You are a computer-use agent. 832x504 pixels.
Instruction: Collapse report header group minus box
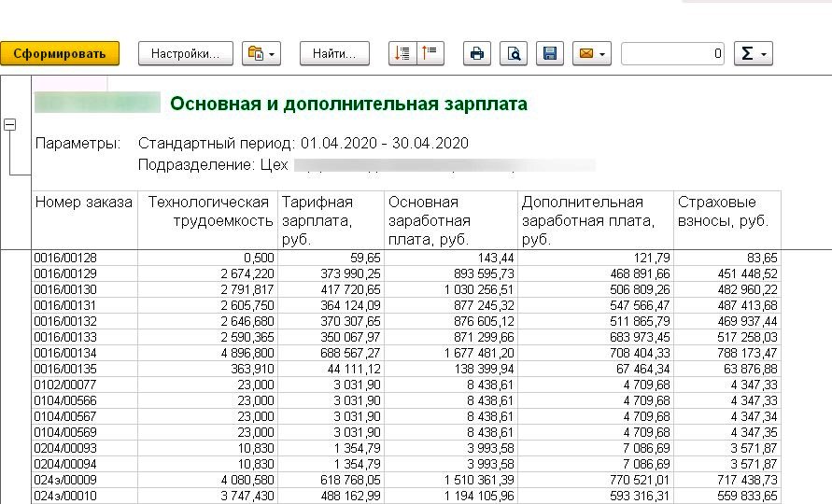click(x=9, y=125)
